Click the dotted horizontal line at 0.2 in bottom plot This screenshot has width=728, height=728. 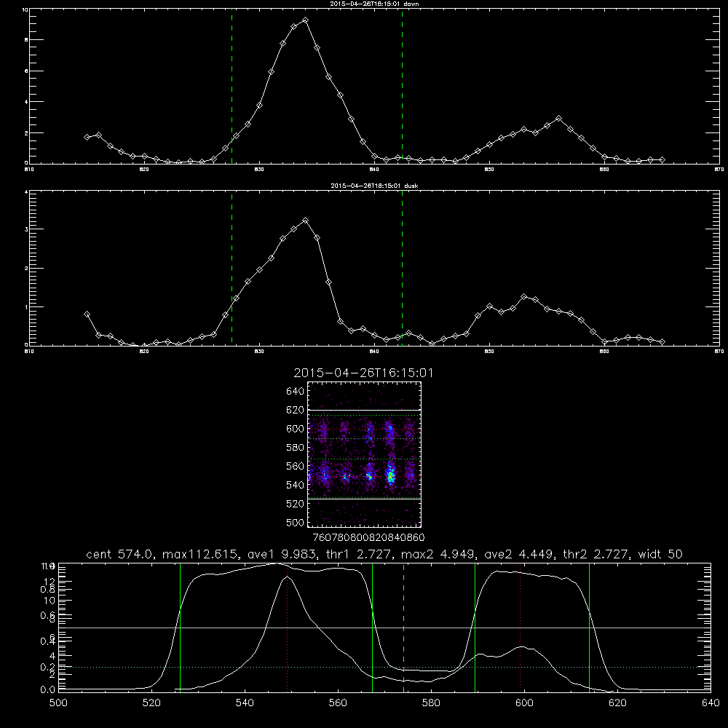pyautogui.click(x=385, y=667)
